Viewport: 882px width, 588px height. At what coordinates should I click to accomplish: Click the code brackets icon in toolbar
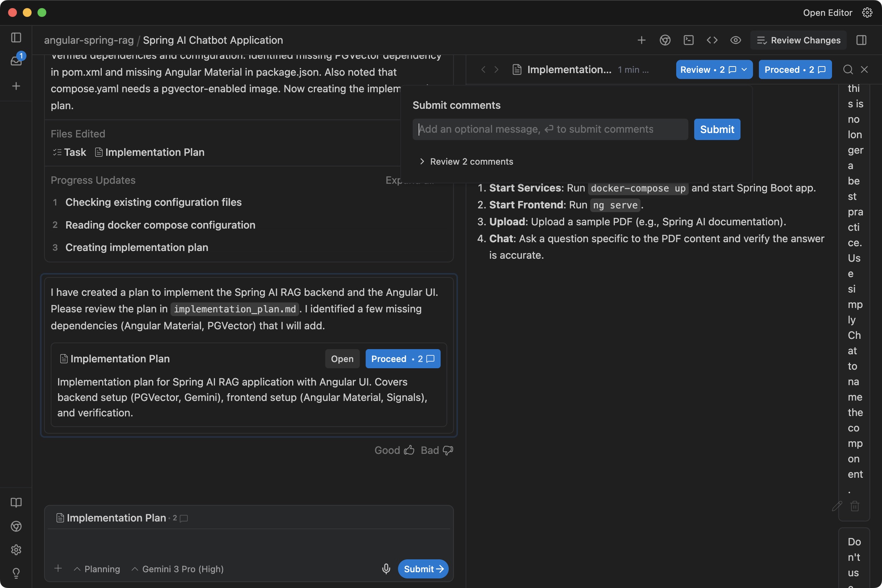[712, 40]
